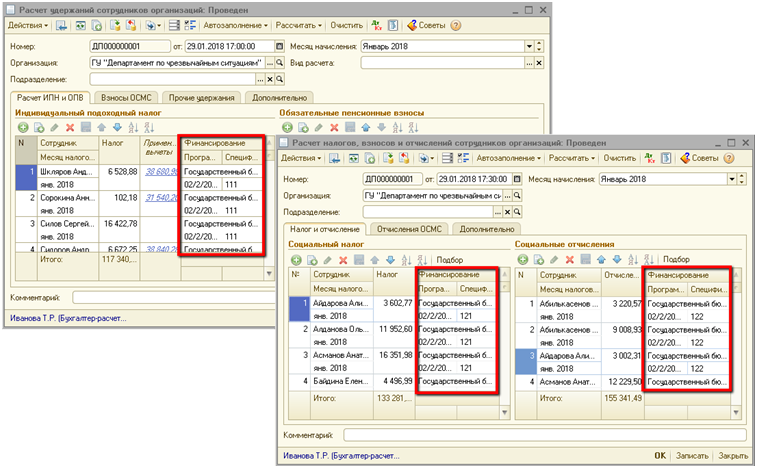Viewport: 757px width, 468px height.
Task: Click the Записать button
Action: tap(691, 455)
